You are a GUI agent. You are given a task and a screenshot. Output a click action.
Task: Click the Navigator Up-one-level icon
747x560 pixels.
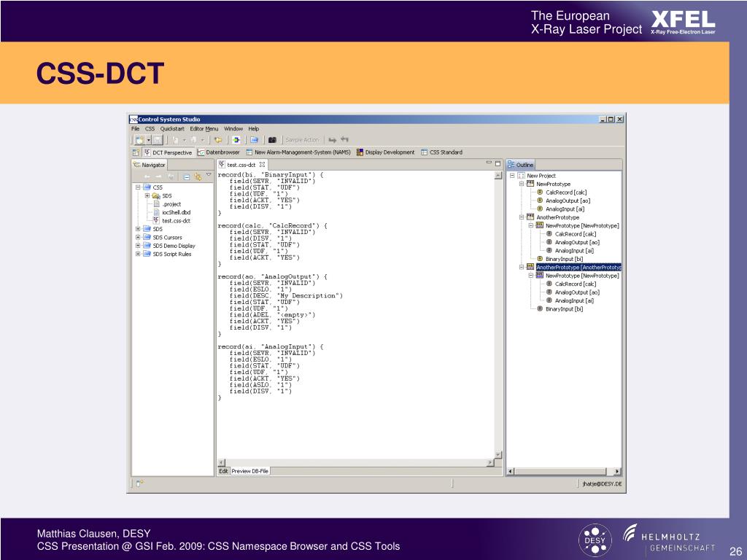[x=170, y=176]
